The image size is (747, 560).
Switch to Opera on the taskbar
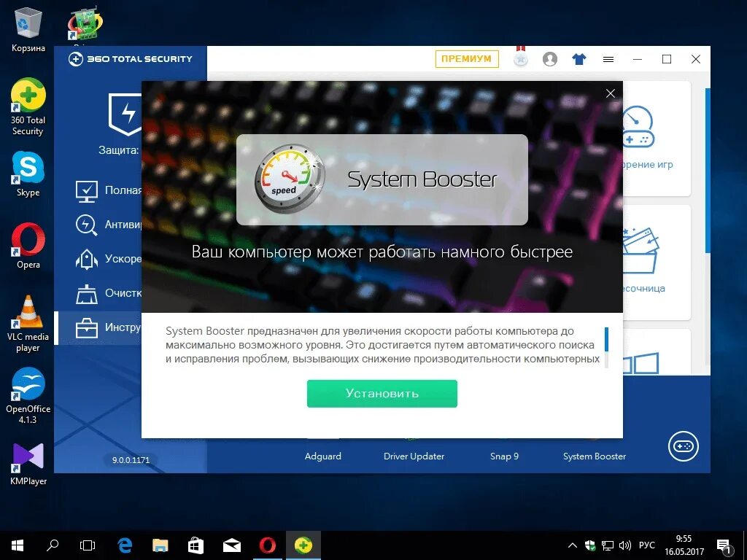click(x=267, y=545)
